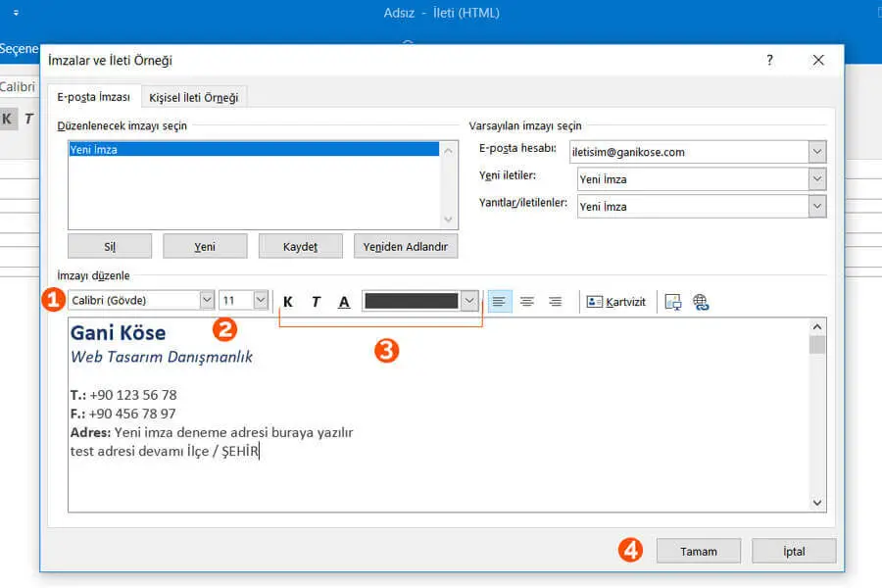Underline text with the underlined A button
This screenshot has height=588, width=882.
[344, 302]
